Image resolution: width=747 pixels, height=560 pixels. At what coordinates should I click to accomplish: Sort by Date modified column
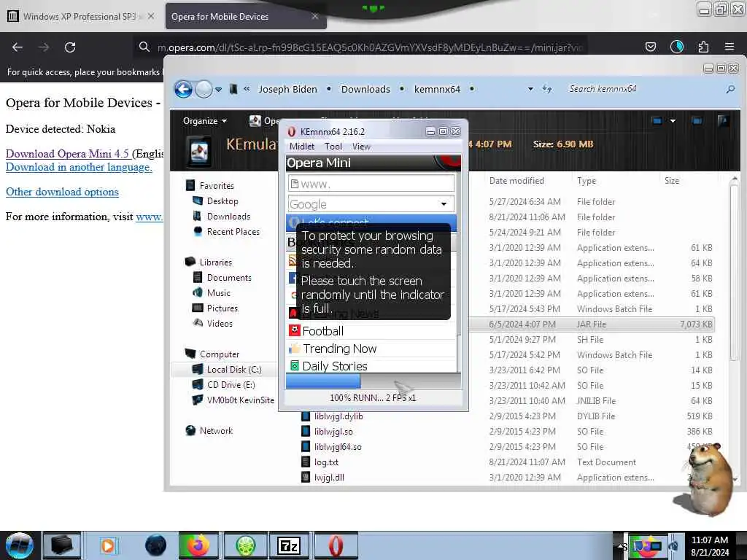click(516, 181)
